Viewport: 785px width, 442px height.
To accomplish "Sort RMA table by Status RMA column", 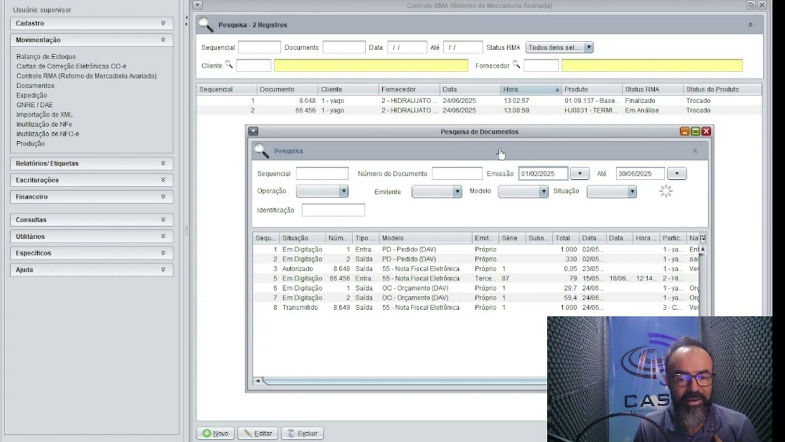I will pyautogui.click(x=652, y=90).
